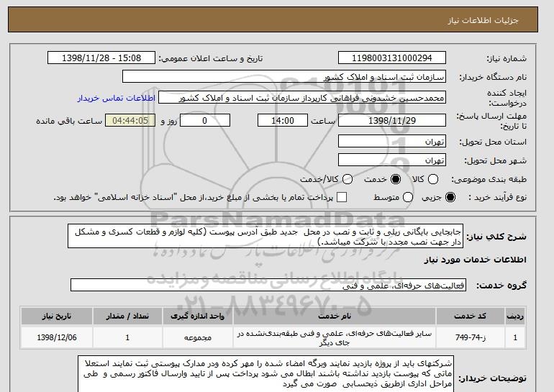The image size is (554, 392).
Task: Click the delivery province field تهران
Action: (x=392, y=141)
